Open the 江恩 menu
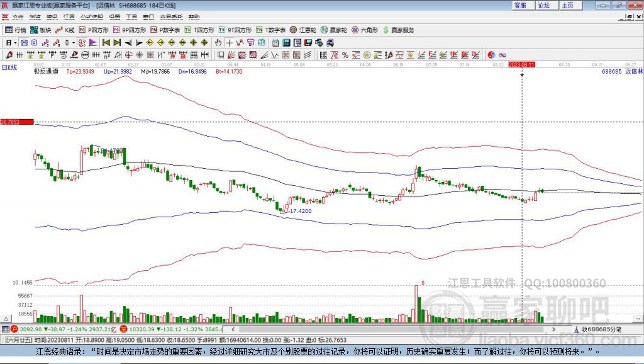Screen dimensions: 644x364 click(69, 17)
